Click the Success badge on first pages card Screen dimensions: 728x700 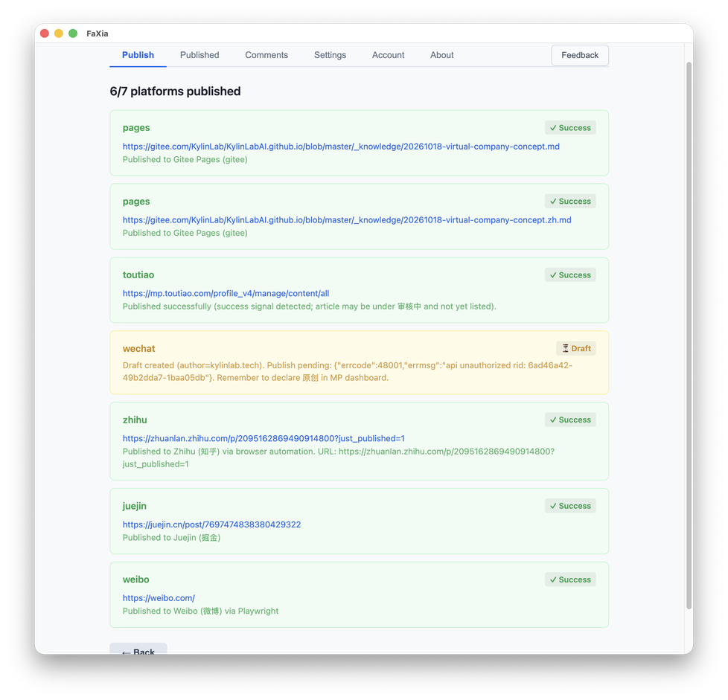pos(570,128)
